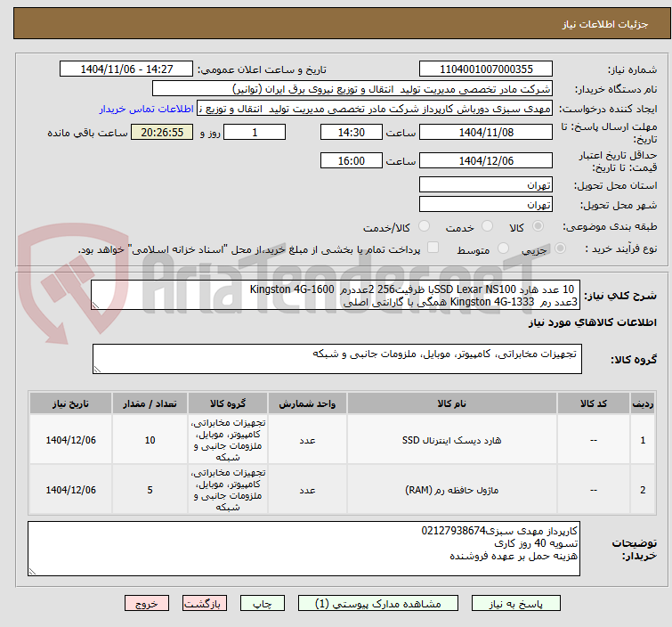Click the validity time field 16:00
This screenshot has height=627, width=672.
[351, 161]
